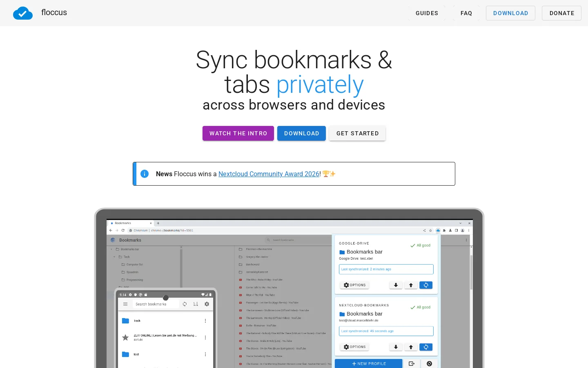Click the GET STARTED button

(357, 133)
